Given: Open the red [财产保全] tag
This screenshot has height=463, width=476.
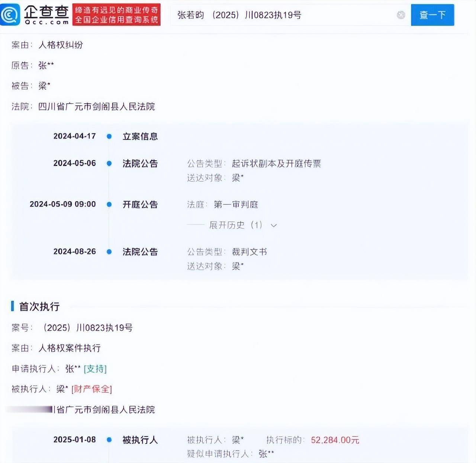Looking at the screenshot, I should (91, 389).
